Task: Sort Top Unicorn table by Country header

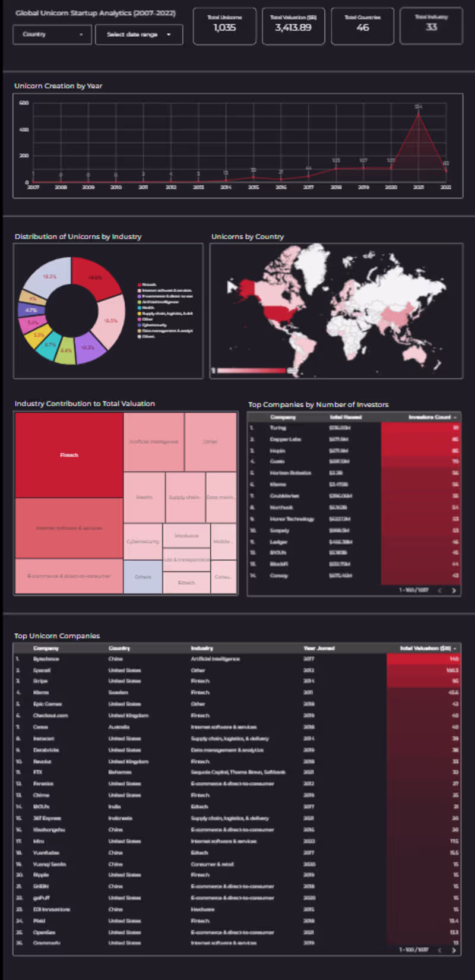Action: (119, 648)
